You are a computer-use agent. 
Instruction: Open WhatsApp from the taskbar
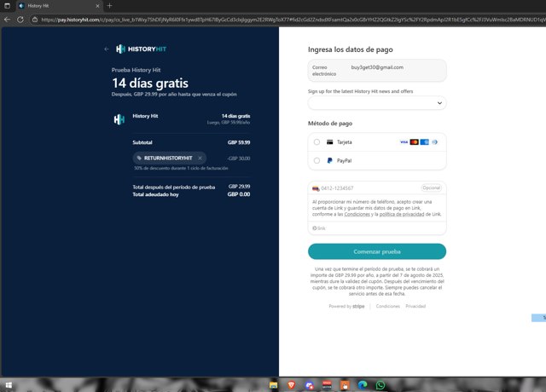(x=380, y=385)
